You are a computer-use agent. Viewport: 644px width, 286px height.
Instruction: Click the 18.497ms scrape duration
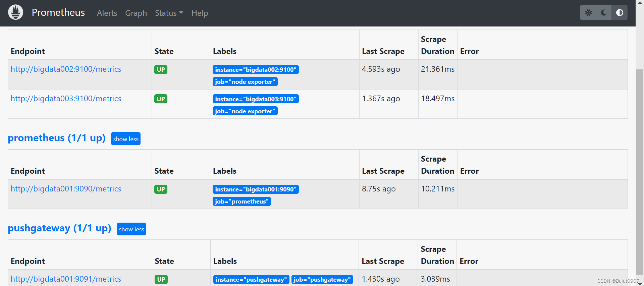(438, 99)
